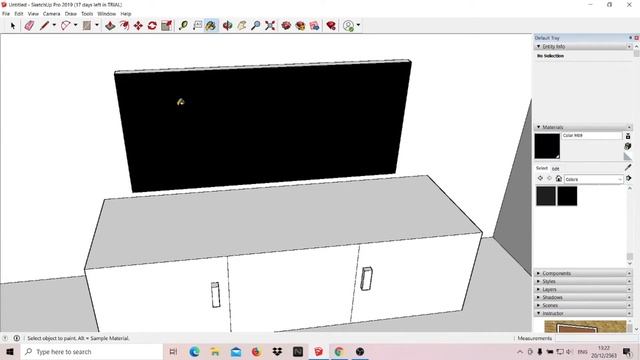This screenshot has height=360, width=640.
Task: Select the Scale tool
Action: point(166,26)
